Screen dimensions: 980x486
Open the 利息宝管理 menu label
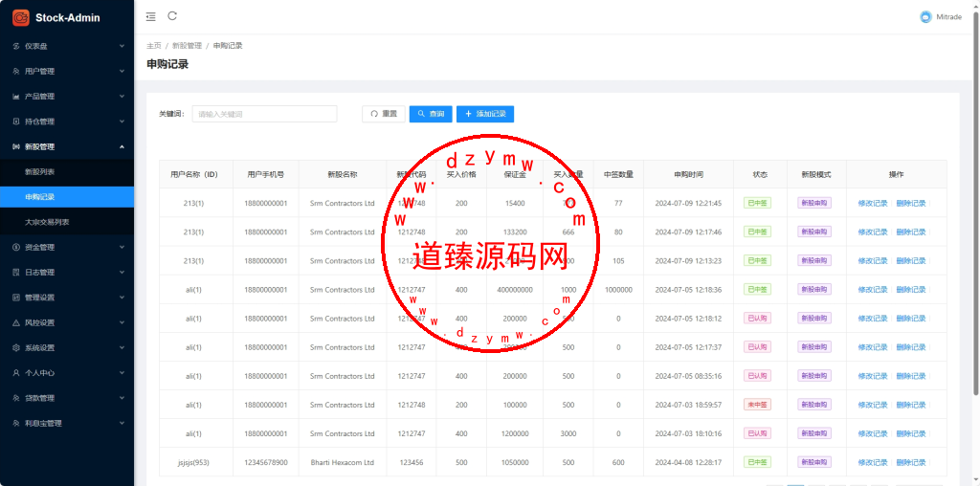pyautogui.click(x=43, y=423)
